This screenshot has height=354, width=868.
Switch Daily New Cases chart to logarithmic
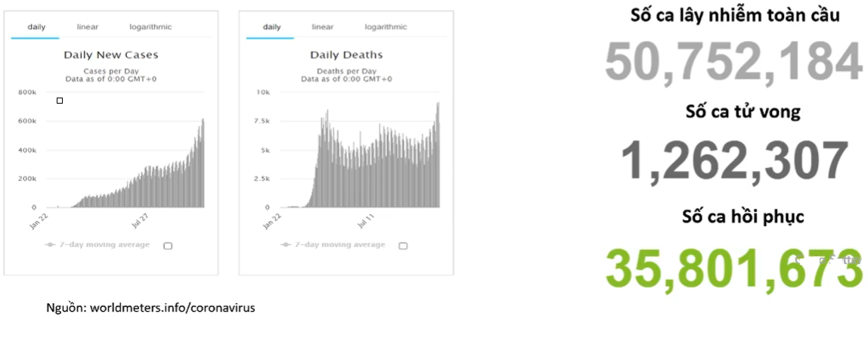(150, 27)
